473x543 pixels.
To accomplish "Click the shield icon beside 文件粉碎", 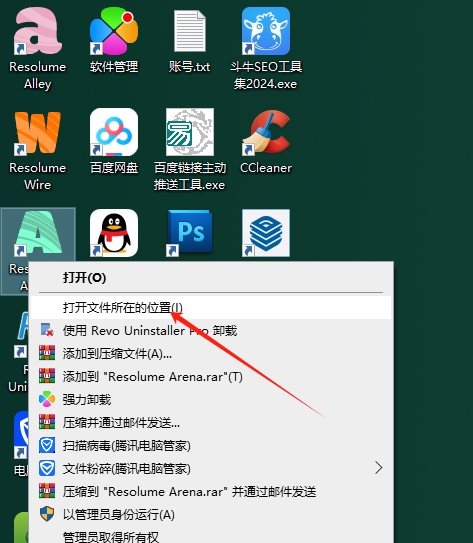I will point(47,468).
